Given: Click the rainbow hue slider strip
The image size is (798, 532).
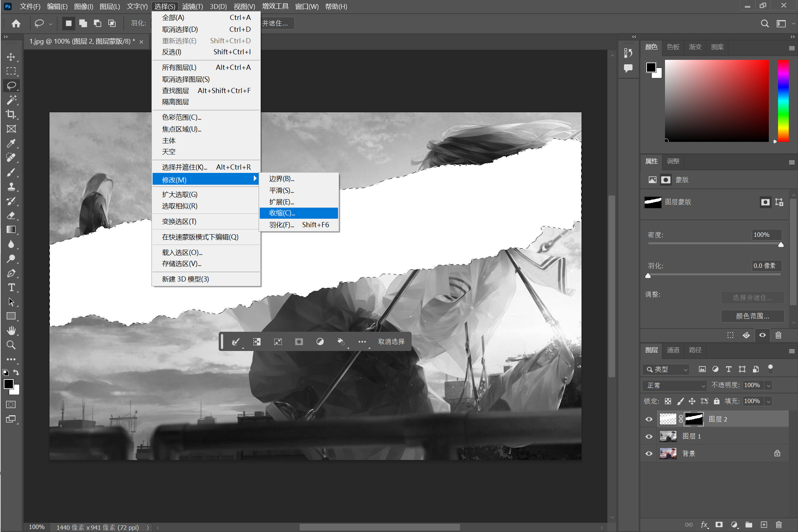Looking at the screenshot, I should (783, 100).
